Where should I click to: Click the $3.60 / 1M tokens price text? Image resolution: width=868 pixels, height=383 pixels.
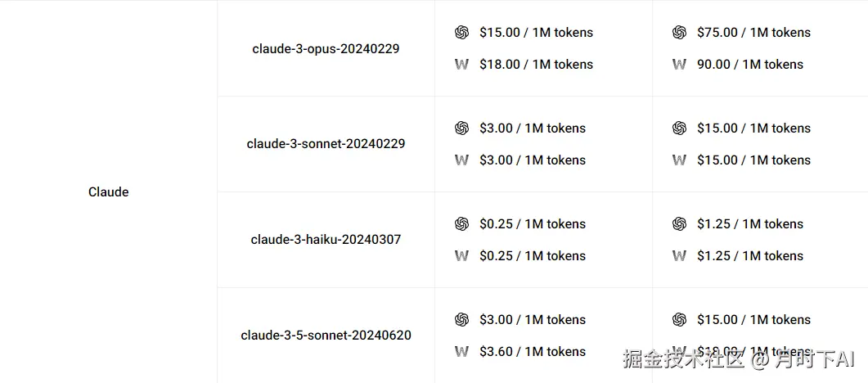(x=533, y=352)
